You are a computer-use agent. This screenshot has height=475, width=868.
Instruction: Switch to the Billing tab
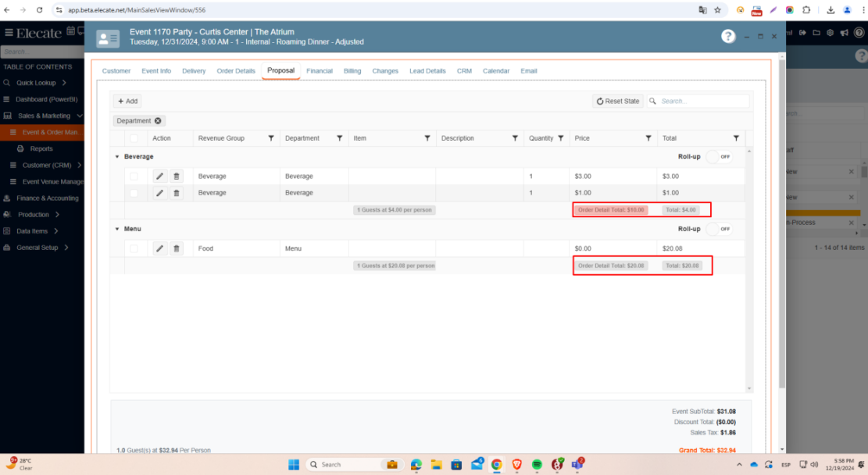(x=352, y=71)
